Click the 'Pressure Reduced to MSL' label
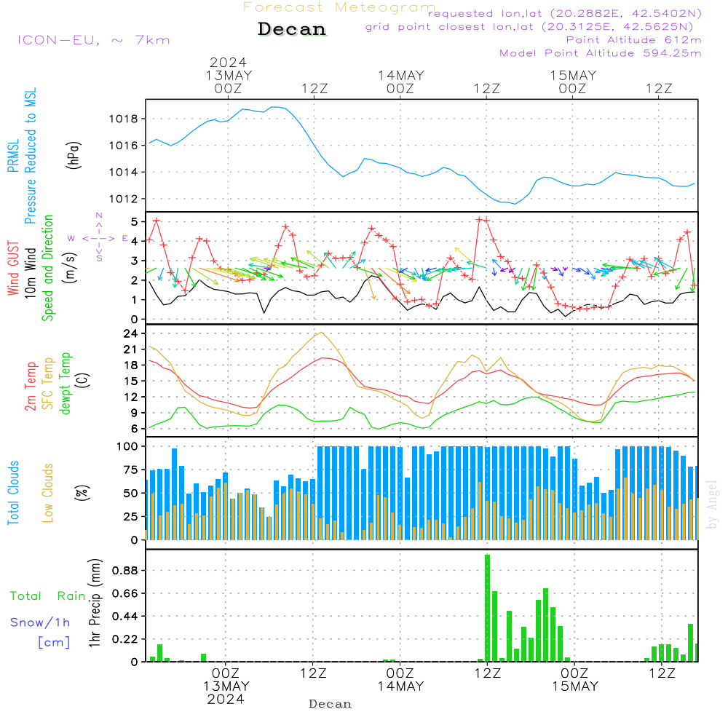The height and width of the screenshot is (728, 728). 31,156
